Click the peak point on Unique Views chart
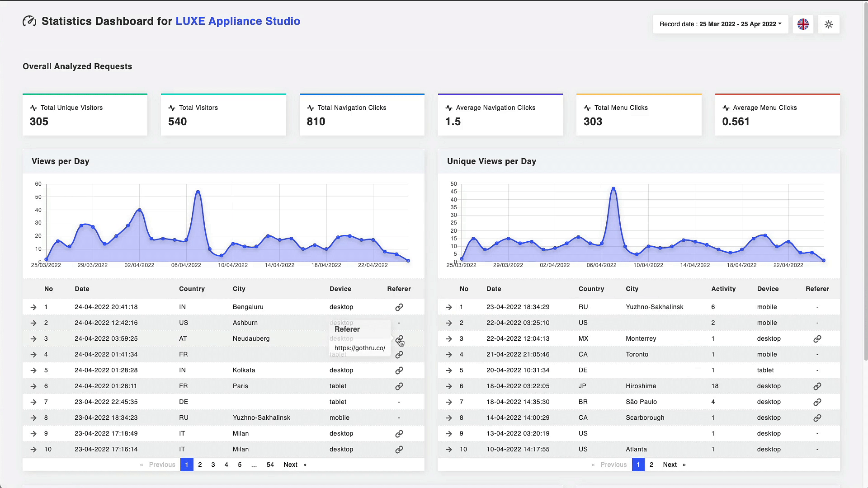The height and width of the screenshot is (488, 868). pos(613,189)
